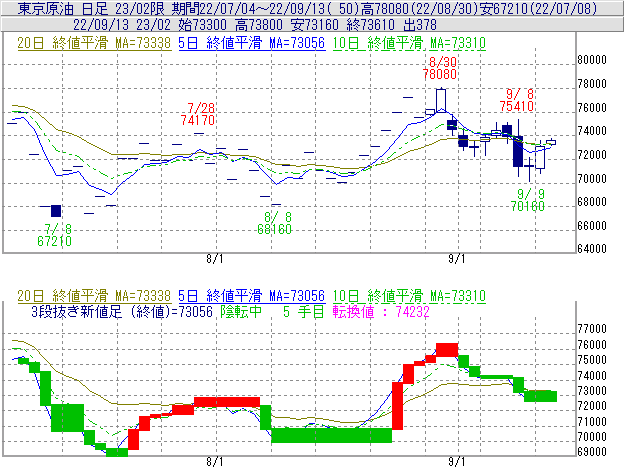Image resolution: width=624 pixels, height=475 pixels.
Task: Click the 8/1 date label under lower chart
Action: pos(215,462)
